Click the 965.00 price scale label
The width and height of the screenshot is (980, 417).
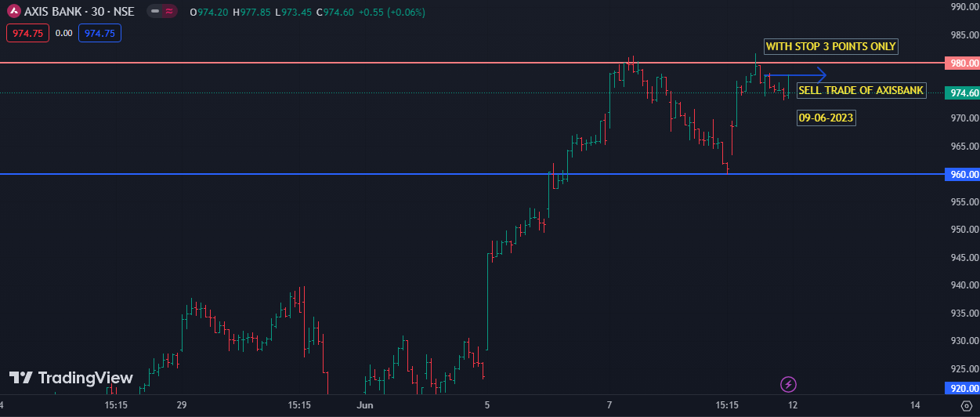point(964,146)
